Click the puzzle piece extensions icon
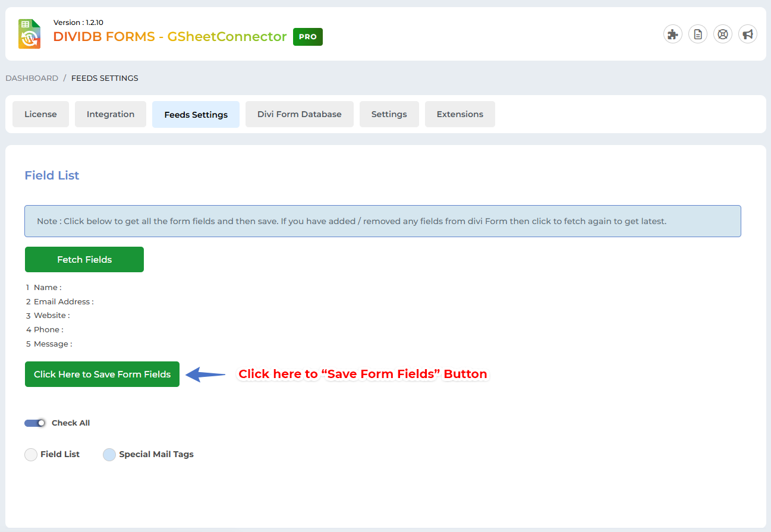 [672, 34]
